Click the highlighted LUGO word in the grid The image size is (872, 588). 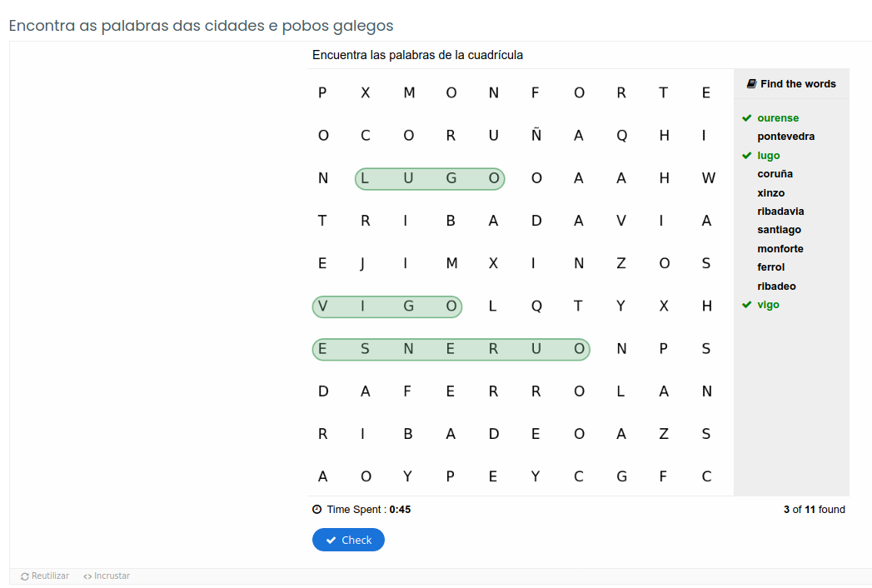[430, 178]
